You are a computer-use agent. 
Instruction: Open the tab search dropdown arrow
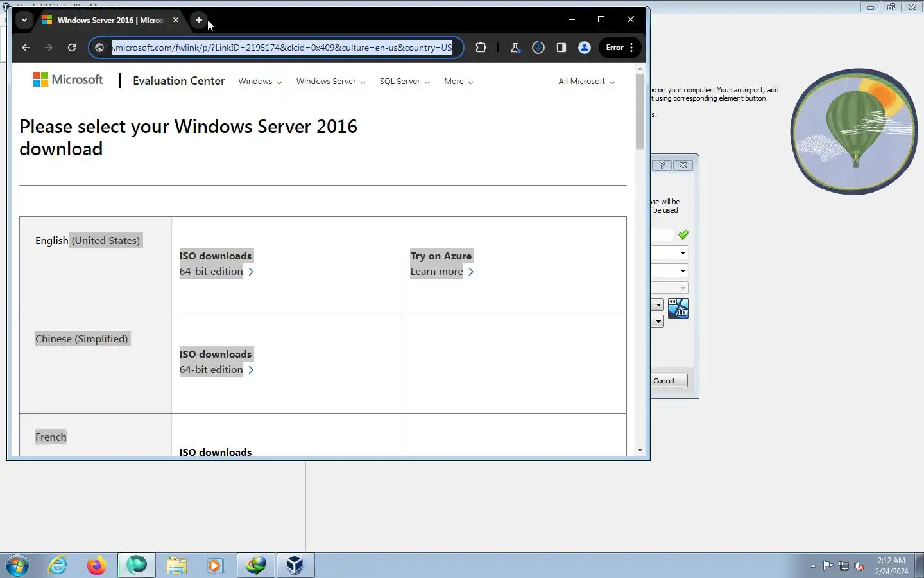pyautogui.click(x=24, y=20)
